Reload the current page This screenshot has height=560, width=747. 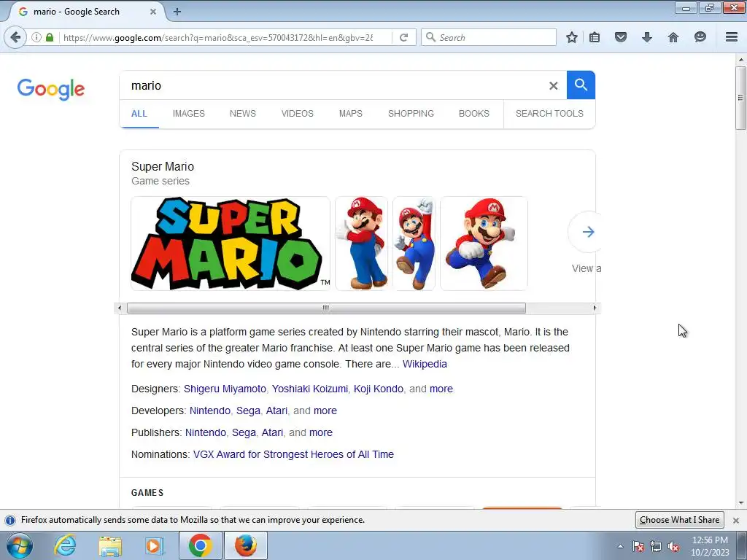[x=404, y=37]
